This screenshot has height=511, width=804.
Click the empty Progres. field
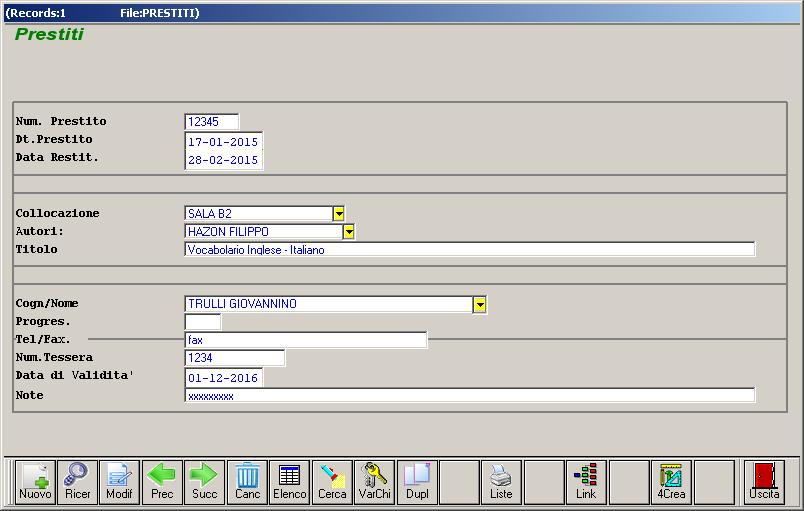coord(203,322)
